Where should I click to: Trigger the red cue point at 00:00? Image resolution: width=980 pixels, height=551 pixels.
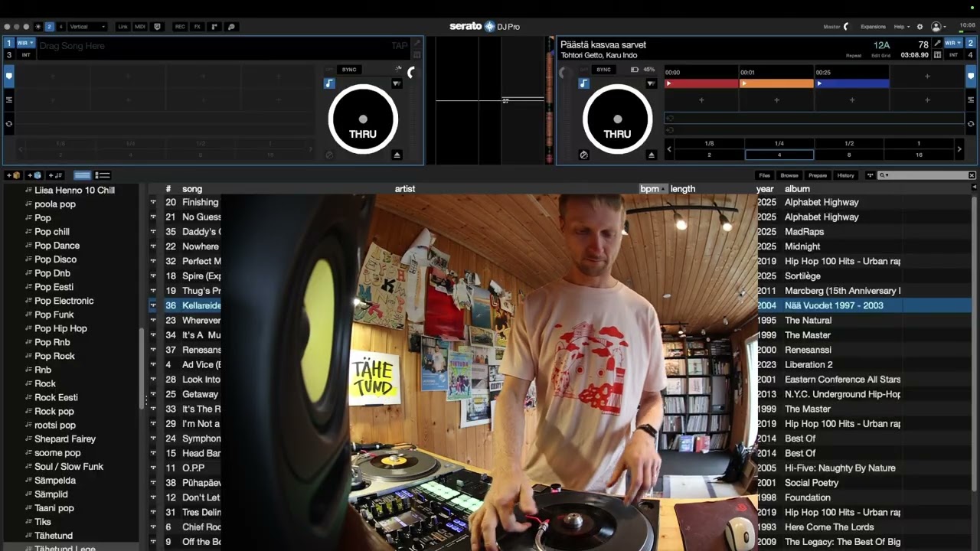701,83
